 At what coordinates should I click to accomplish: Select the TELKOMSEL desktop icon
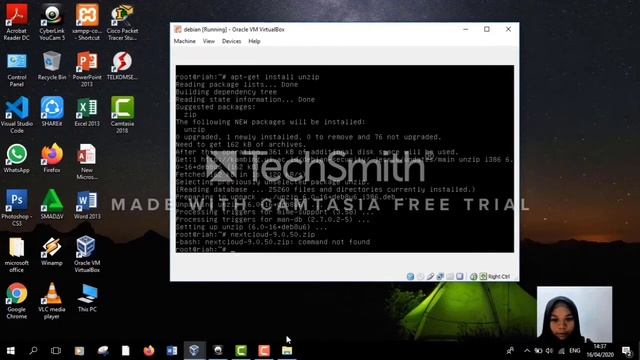pos(122,65)
